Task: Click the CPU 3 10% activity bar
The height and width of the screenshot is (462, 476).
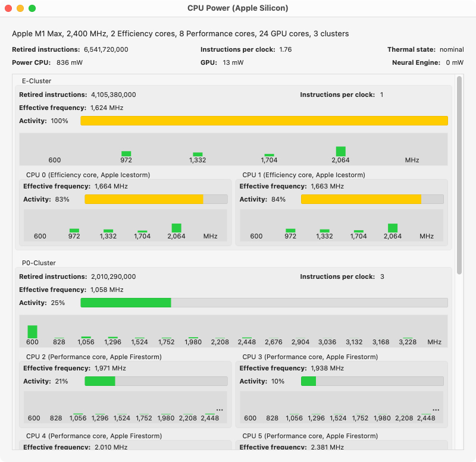Action: pyautogui.click(x=372, y=381)
